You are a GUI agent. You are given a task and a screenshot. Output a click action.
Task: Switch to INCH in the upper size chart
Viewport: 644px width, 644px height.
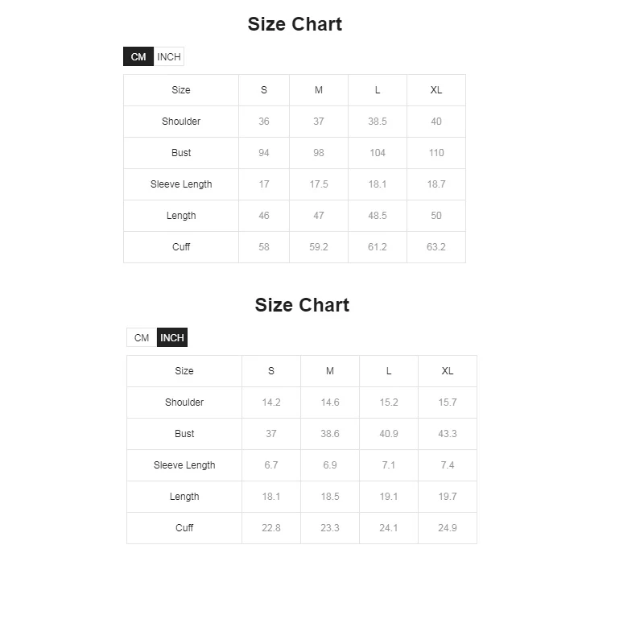[169, 57]
